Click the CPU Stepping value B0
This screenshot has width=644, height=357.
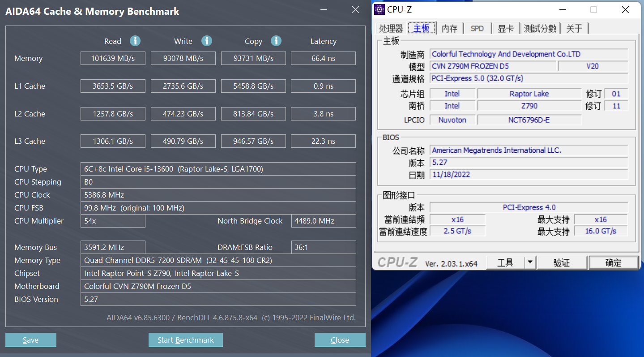[218, 182]
